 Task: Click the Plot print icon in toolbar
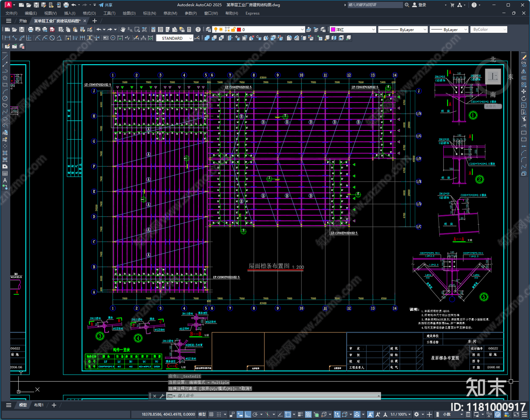[31, 29]
